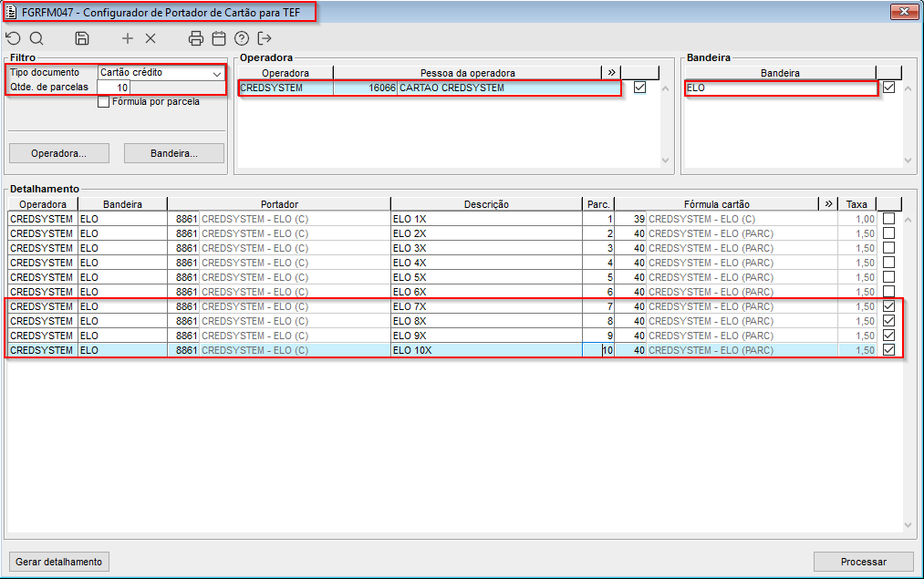Screen dimensions: 924x579
Task: Click ELO 9X description cell
Action: [x=486, y=336]
